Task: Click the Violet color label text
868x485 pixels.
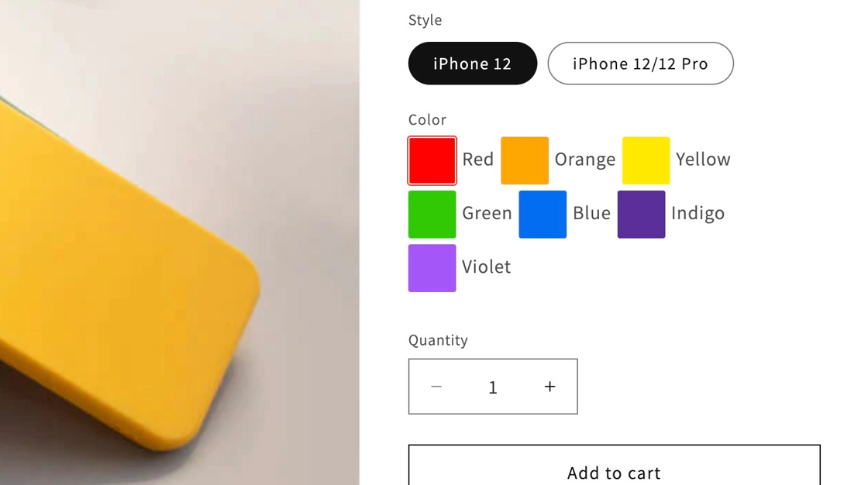Action: click(x=486, y=267)
